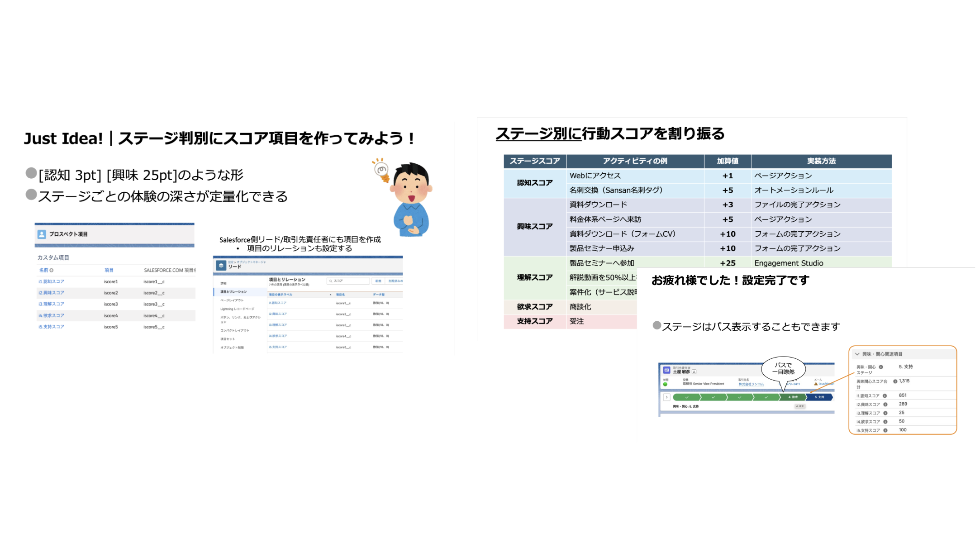Select the 4. 欲求 path stage

[793, 397]
